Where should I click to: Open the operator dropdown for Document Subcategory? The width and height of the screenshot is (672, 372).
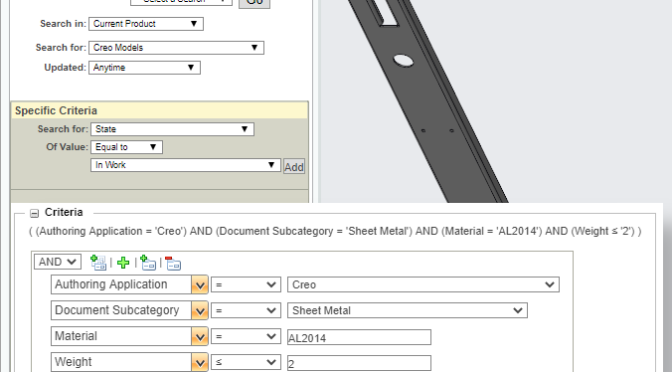246,310
